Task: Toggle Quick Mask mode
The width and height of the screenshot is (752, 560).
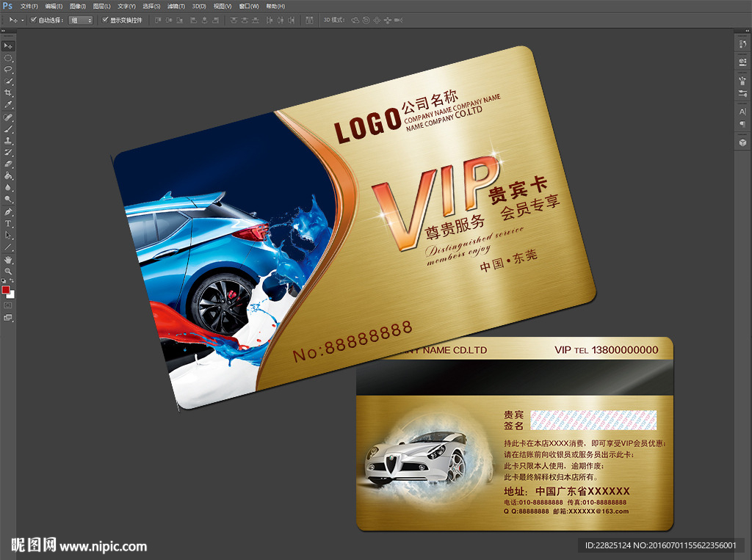Action: pyautogui.click(x=8, y=305)
